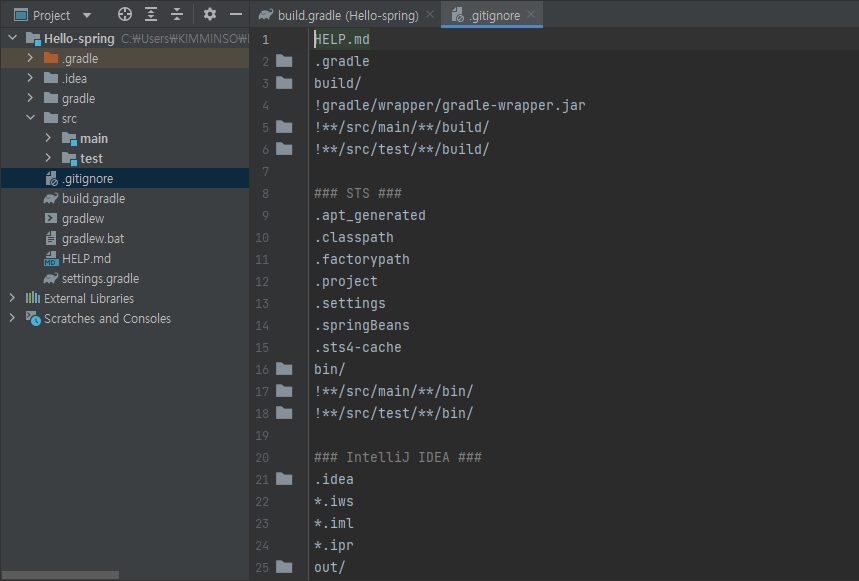The height and width of the screenshot is (581, 859).
Task: Click gutter folder icon on line 17
Action: (x=284, y=390)
